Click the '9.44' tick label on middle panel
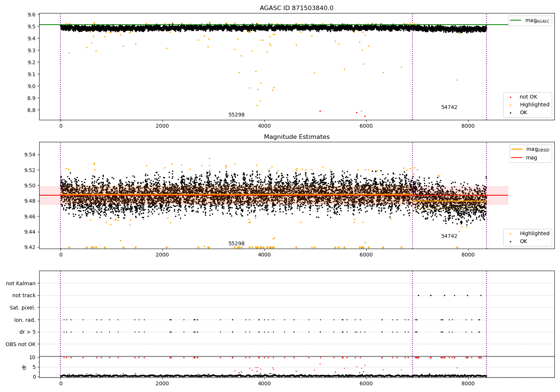This screenshot has width=560, height=392. point(30,232)
